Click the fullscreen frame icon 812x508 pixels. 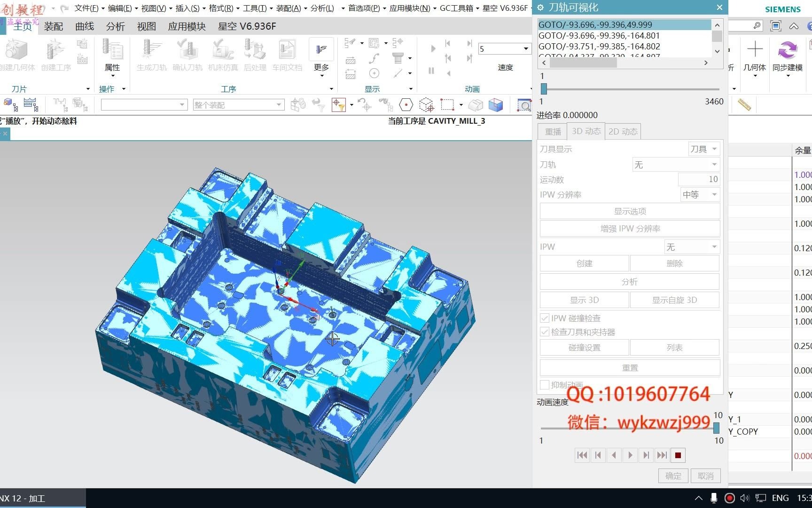[x=776, y=26]
